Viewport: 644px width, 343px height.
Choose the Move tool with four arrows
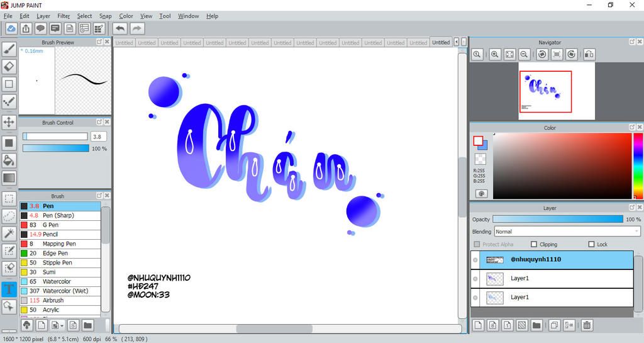(x=9, y=122)
